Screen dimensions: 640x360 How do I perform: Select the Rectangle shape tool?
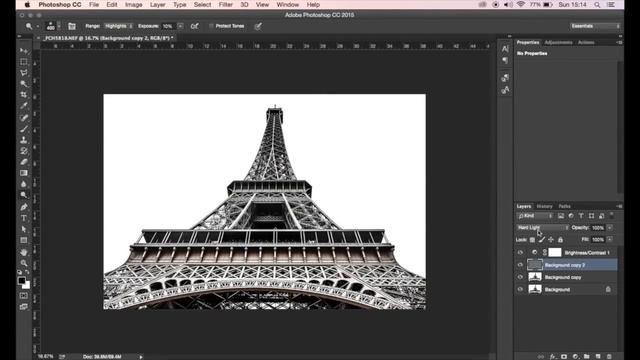[24, 240]
